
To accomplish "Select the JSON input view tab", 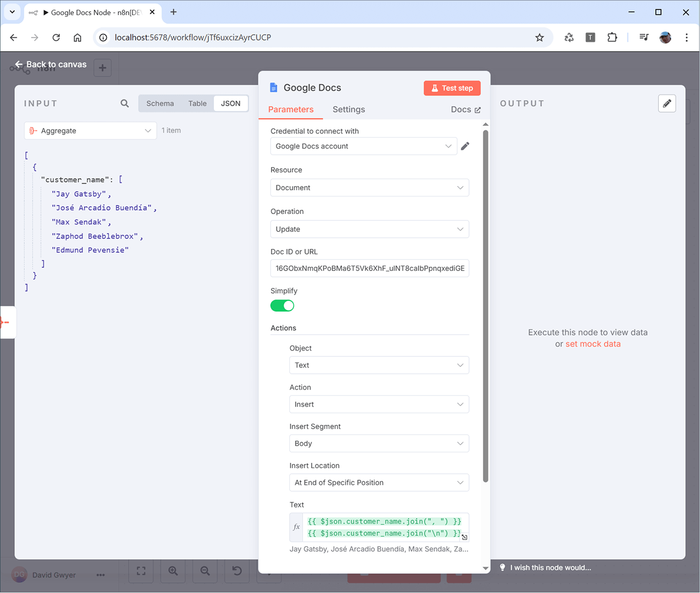I will (231, 103).
